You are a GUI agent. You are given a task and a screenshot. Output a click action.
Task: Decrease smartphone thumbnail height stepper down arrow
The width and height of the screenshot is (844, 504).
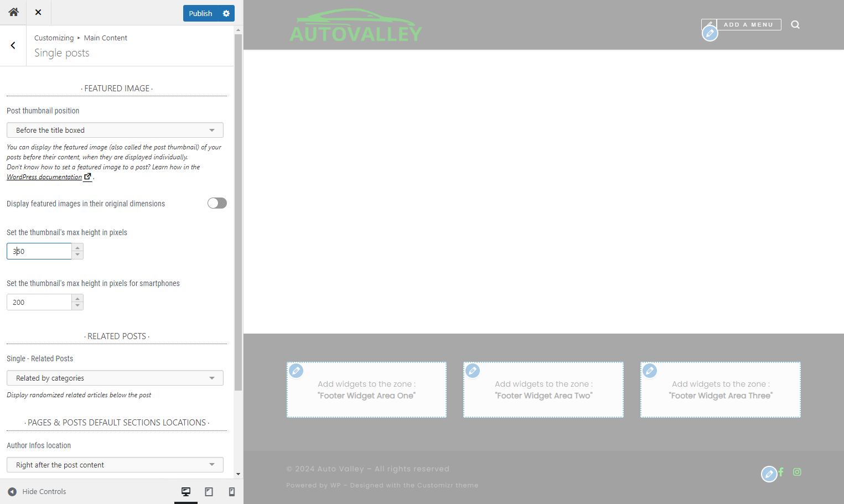point(77,306)
